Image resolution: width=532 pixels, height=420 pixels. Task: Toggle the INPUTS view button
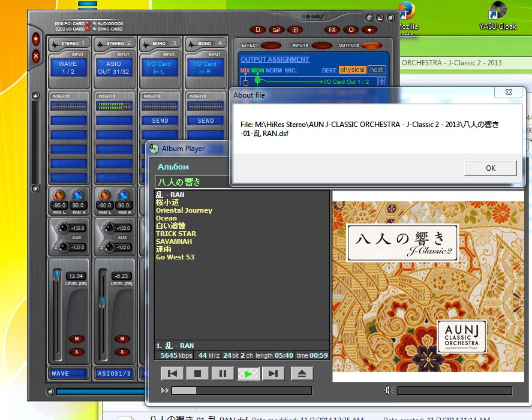tap(321, 46)
